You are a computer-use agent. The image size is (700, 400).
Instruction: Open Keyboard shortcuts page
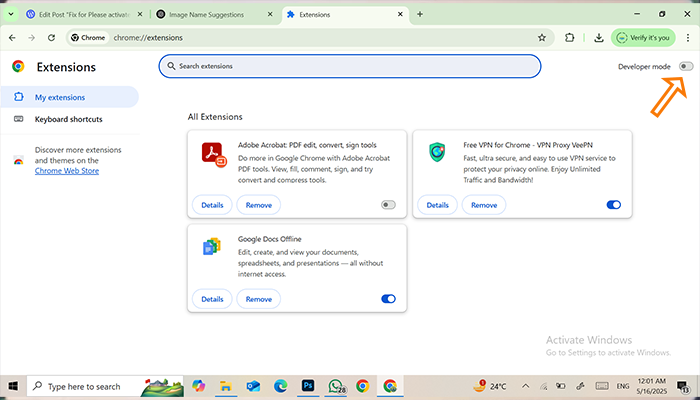tap(69, 119)
